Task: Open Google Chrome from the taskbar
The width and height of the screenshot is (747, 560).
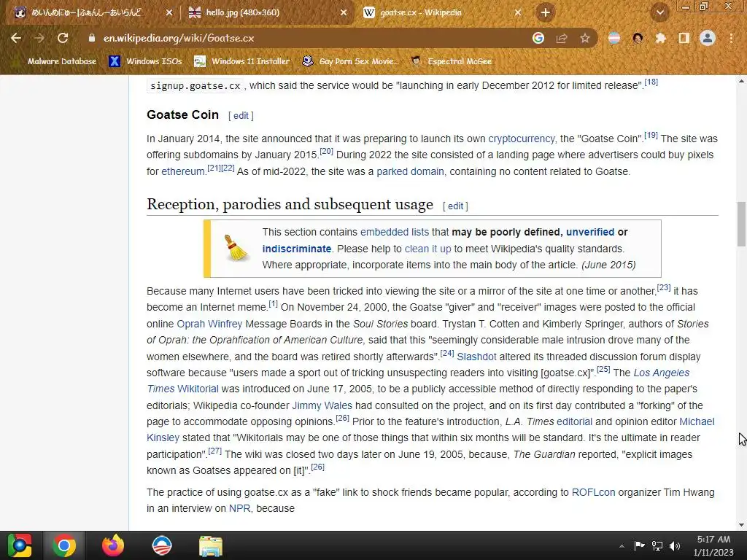Action: pyautogui.click(x=64, y=545)
